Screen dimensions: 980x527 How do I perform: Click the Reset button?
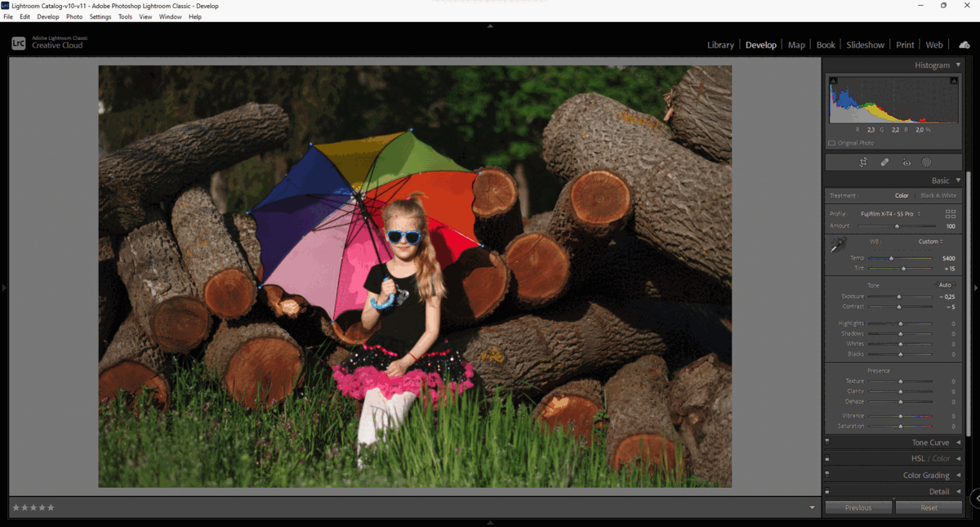(929, 507)
